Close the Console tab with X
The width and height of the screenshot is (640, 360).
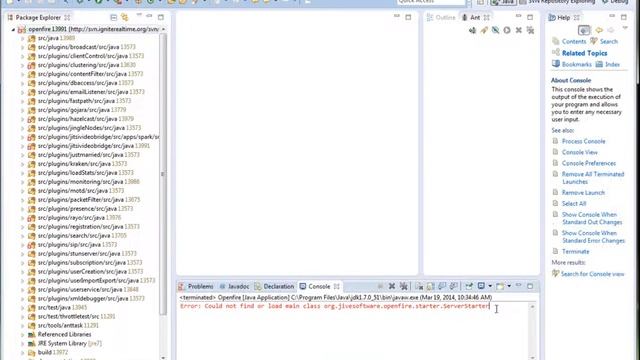tap(337, 286)
